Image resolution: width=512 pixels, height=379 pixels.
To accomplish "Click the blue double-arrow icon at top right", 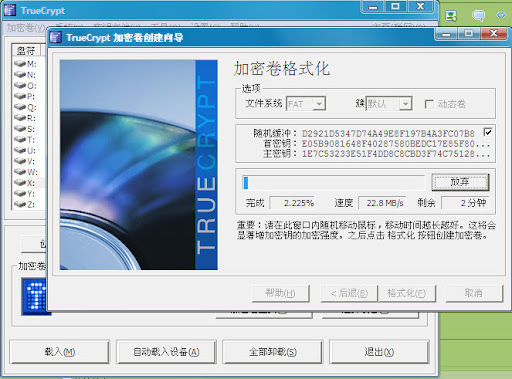I will 501,15.
